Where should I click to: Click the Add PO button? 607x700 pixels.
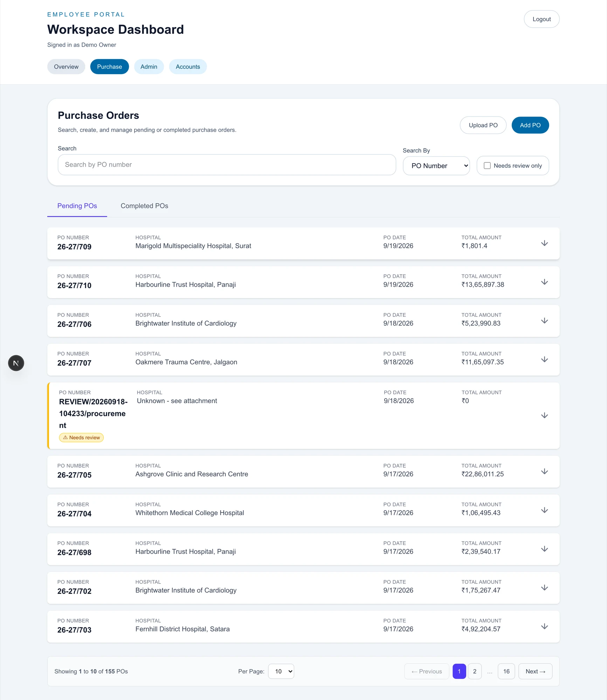pyautogui.click(x=530, y=125)
